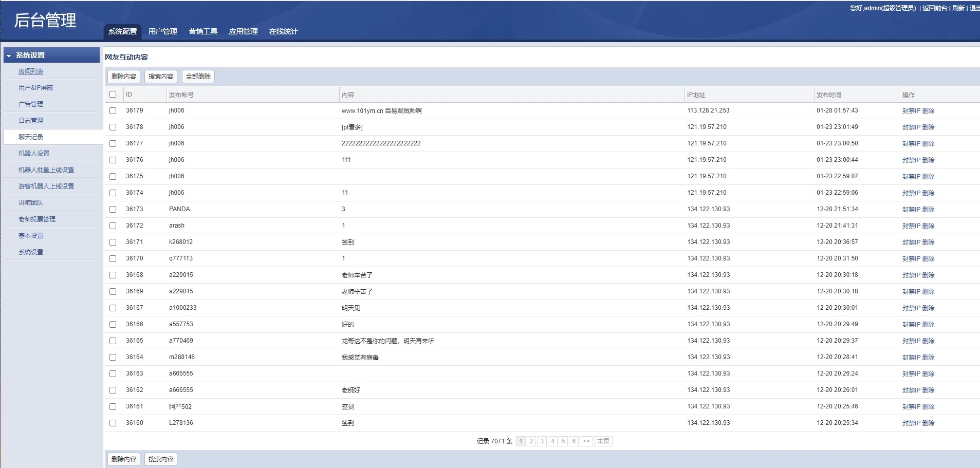
Task: Select the checkbox for row 36173
Action: click(x=113, y=209)
